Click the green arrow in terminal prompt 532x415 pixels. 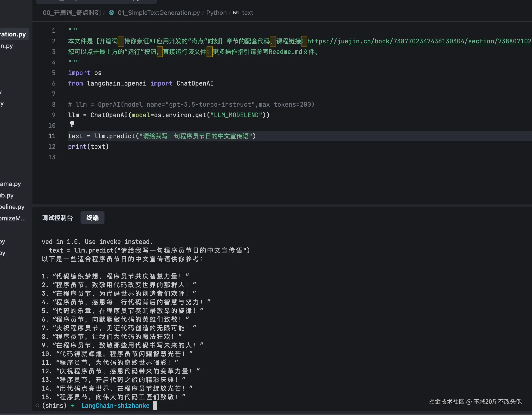tap(72, 406)
